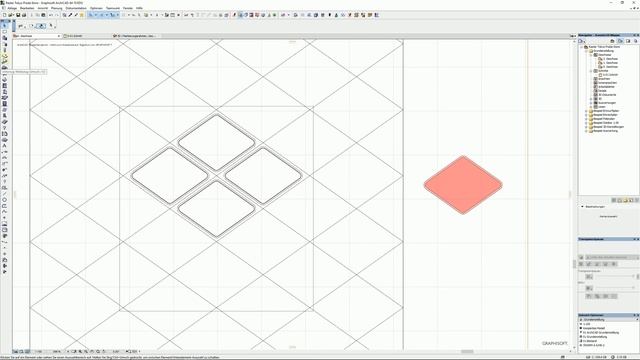Screen dimensions: 640x360
Task: Select 1:100 scale in Quick Options
Action: pos(587,324)
